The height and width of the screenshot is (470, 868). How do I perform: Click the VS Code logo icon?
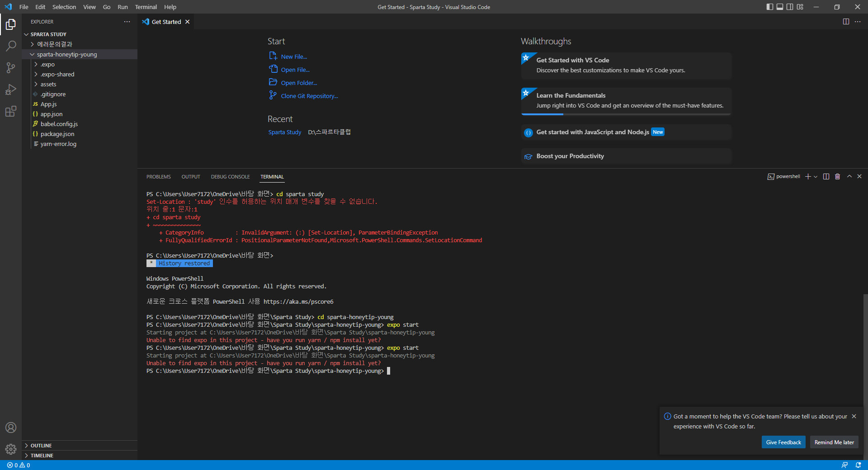pos(8,7)
